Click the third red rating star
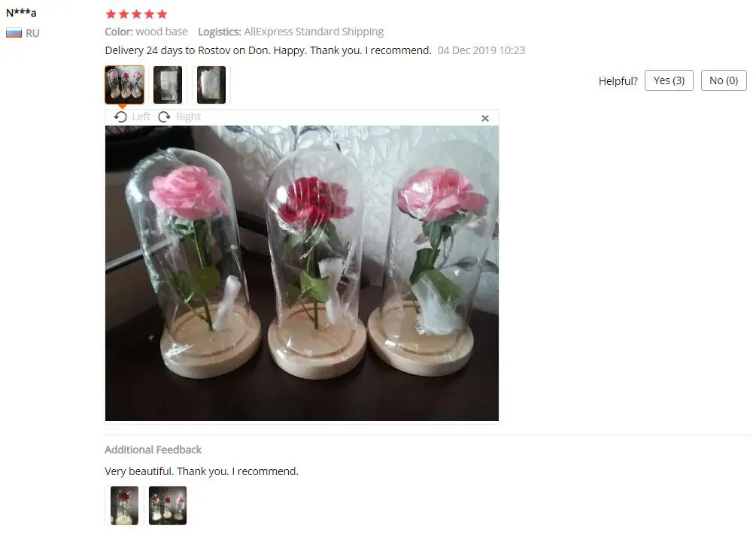This screenshot has width=756, height=533. (x=137, y=14)
